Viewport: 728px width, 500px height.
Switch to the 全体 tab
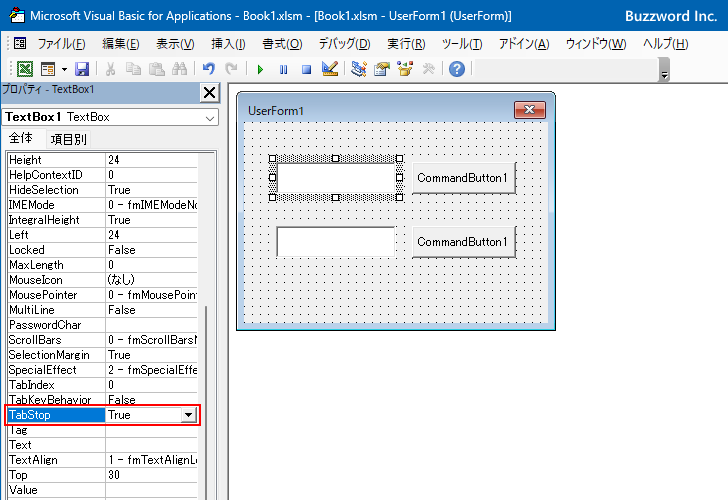point(21,138)
